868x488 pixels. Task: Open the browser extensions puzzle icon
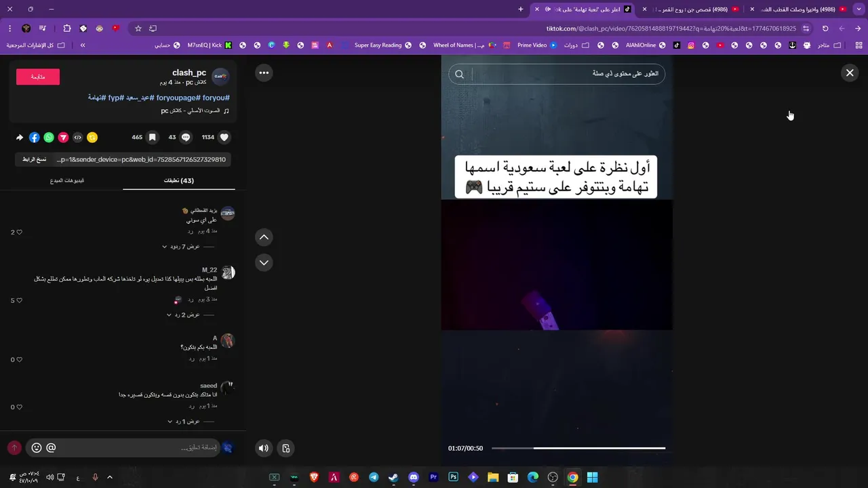66,28
